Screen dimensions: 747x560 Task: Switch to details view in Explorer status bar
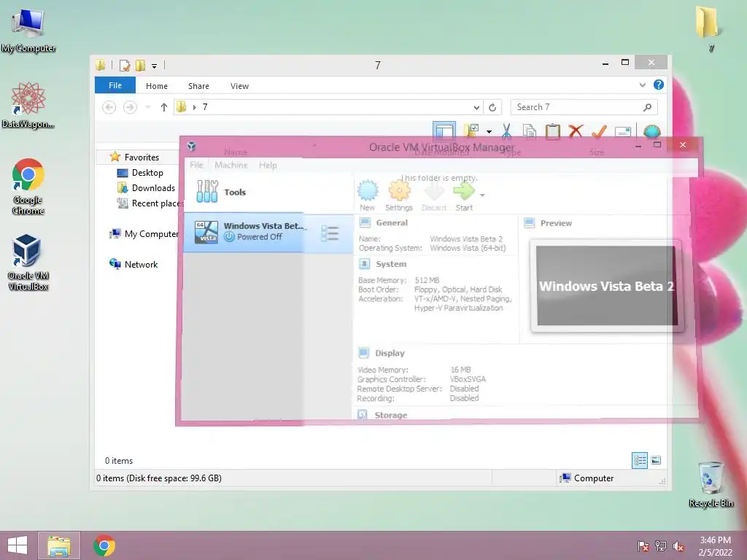[640, 460]
